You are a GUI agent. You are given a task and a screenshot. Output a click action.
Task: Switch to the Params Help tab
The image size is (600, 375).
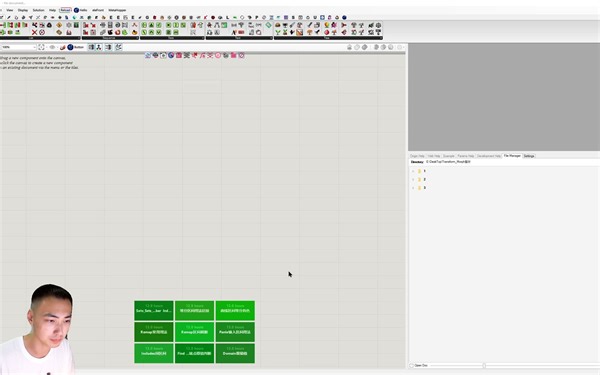pos(466,156)
